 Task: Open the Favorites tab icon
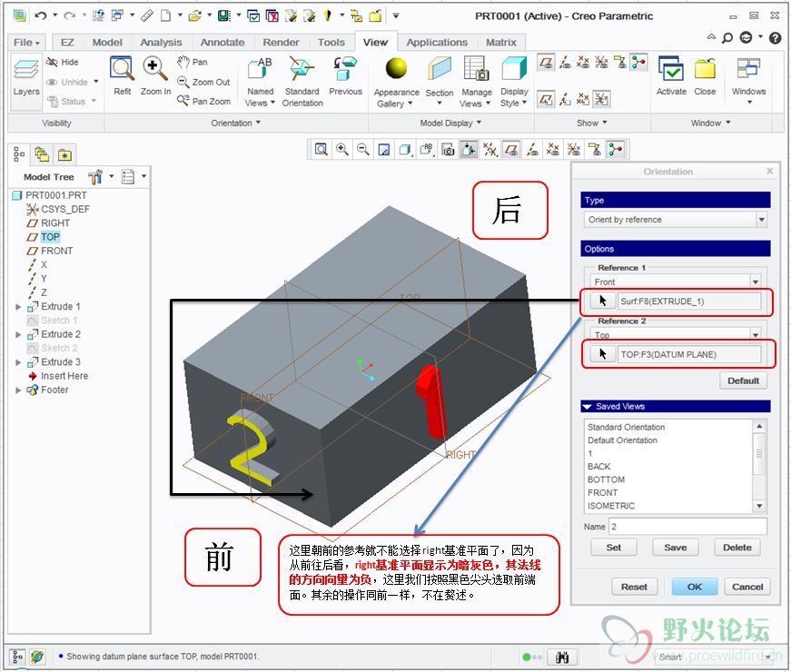tap(64, 155)
